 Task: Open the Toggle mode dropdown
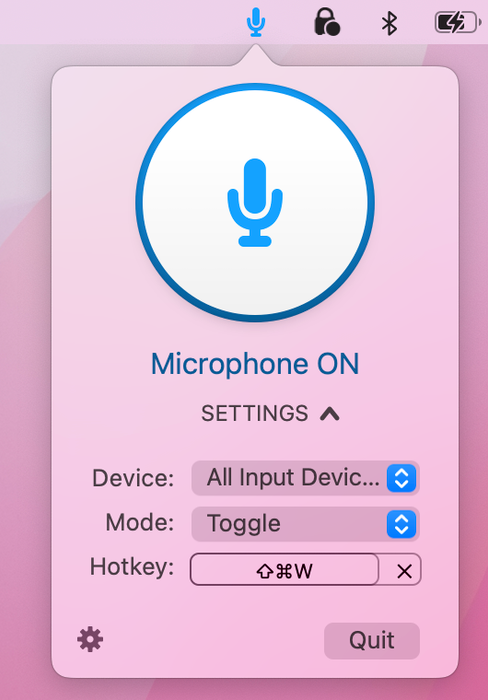click(305, 524)
